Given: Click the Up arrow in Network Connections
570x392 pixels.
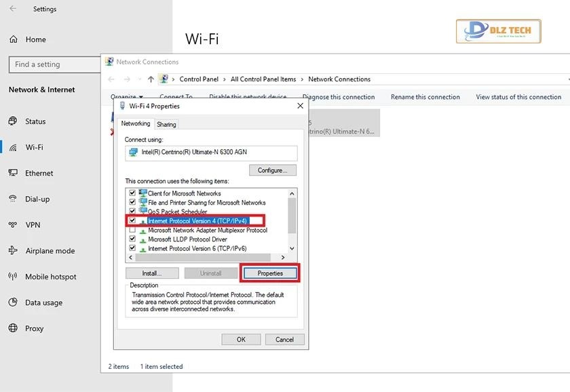Looking at the screenshot, I should tap(151, 79).
